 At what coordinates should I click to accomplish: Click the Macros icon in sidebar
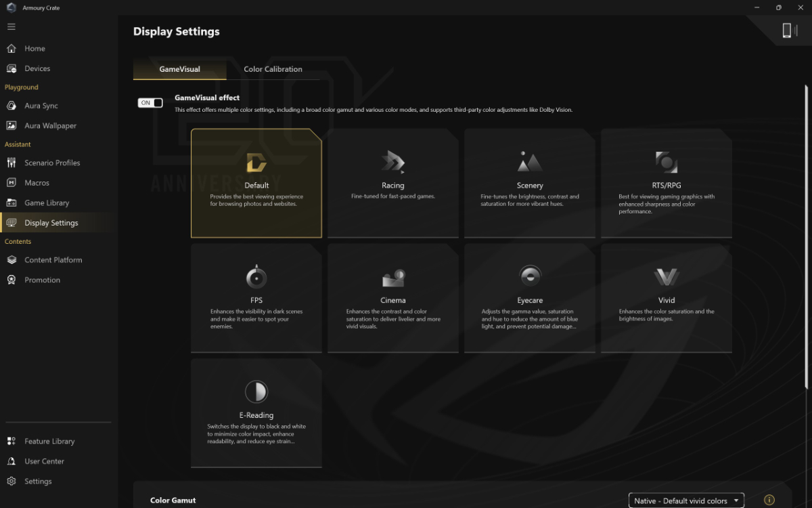(x=11, y=183)
